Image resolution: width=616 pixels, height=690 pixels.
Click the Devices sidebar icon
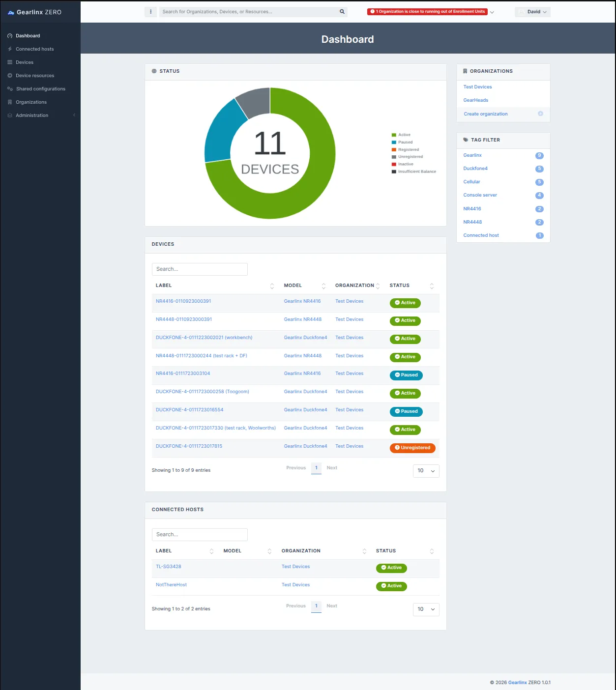tap(10, 62)
